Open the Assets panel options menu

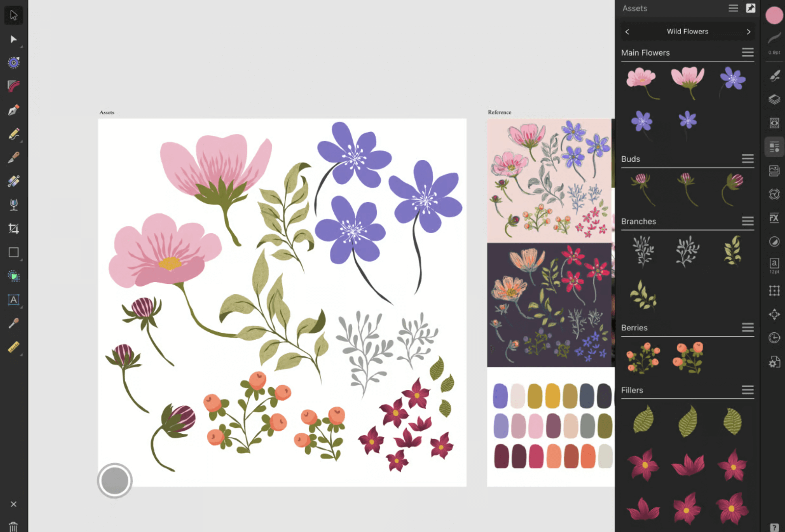(x=733, y=8)
